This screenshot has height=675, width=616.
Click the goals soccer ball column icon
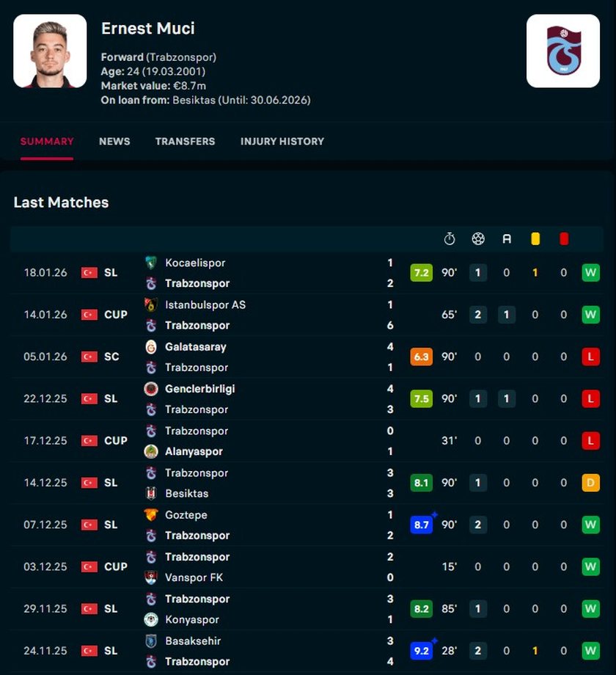[478, 238]
